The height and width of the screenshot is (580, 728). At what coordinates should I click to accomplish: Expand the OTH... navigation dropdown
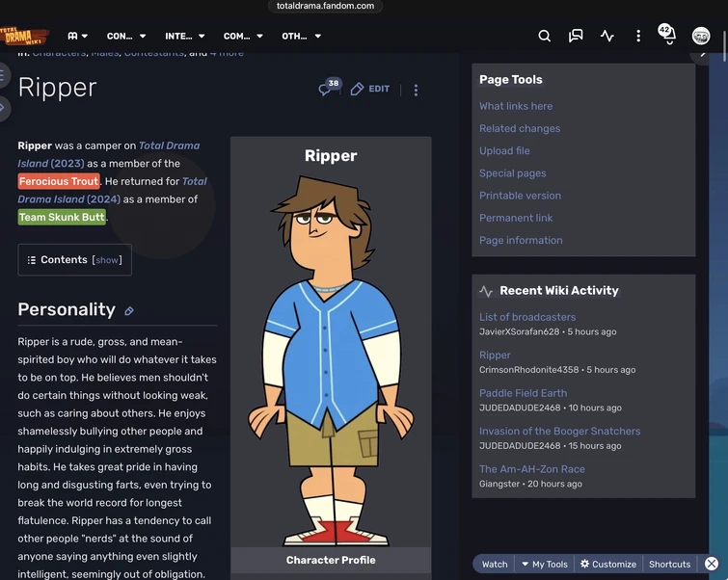coord(301,36)
